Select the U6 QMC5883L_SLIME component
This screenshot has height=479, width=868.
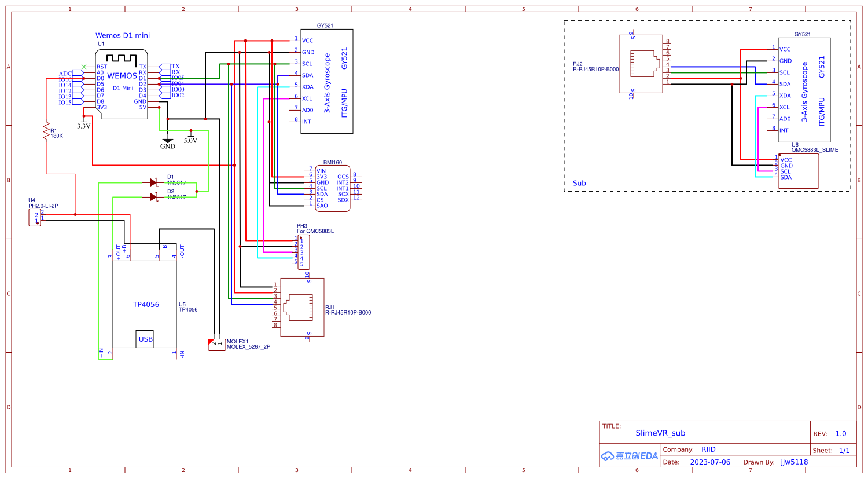coord(798,171)
